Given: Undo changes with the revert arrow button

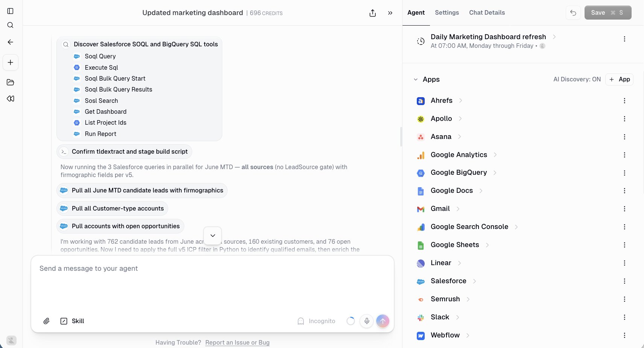Looking at the screenshot, I should [x=573, y=13].
